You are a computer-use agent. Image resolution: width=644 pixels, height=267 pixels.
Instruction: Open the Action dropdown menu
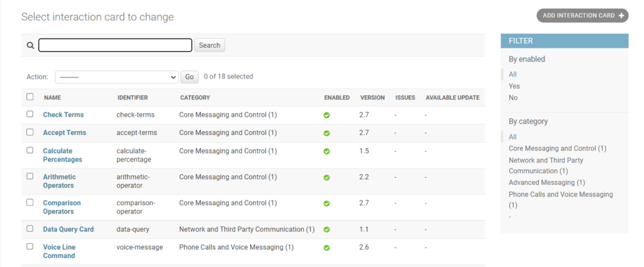pos(116,77)
